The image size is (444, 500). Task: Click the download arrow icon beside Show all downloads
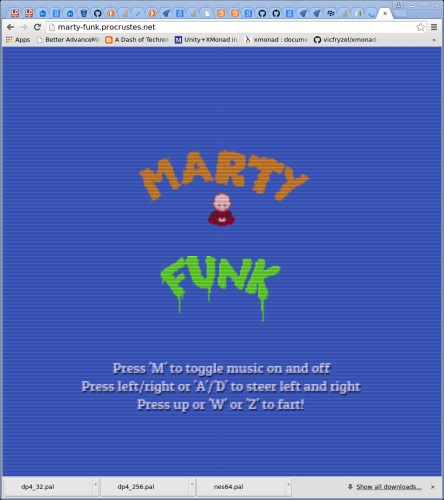(350, 487)
